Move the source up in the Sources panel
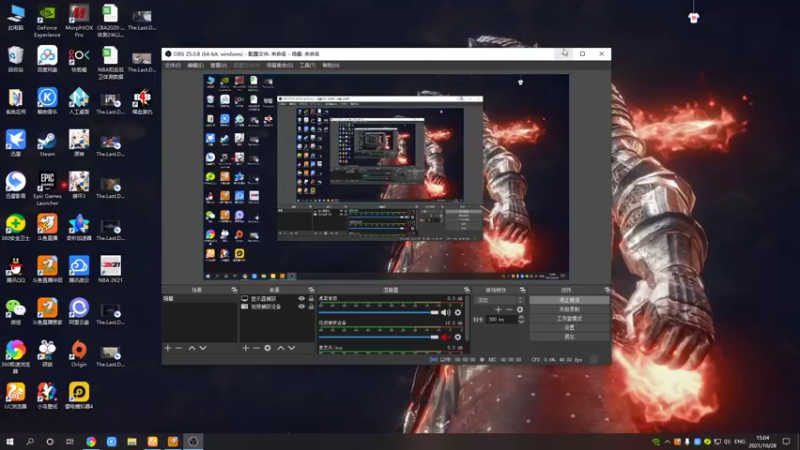The height and width of the screenshot is (450, 800). point(281,348)
